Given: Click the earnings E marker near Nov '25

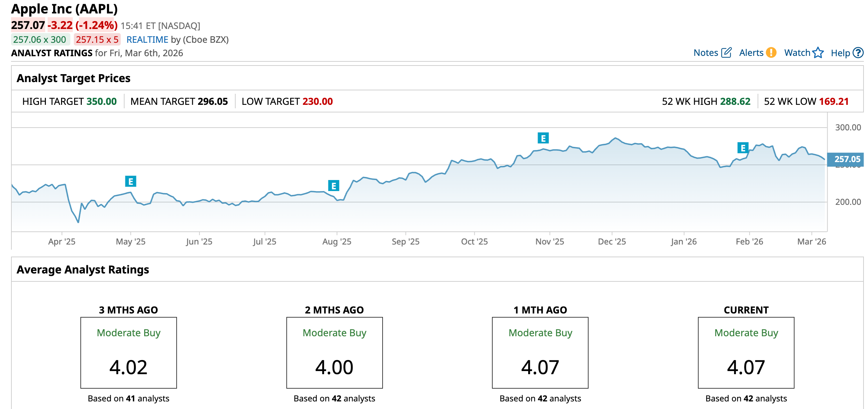Looking at the screenshot, I should pos(543,138).
